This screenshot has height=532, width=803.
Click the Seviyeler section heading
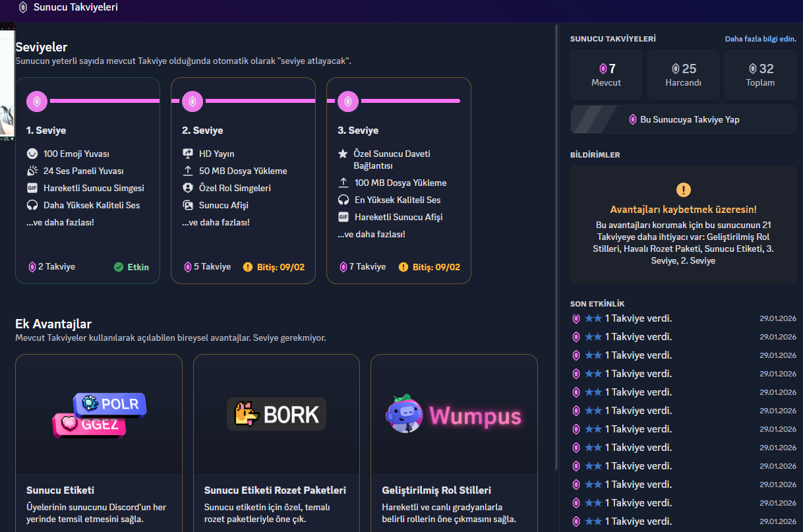(42, 47)
